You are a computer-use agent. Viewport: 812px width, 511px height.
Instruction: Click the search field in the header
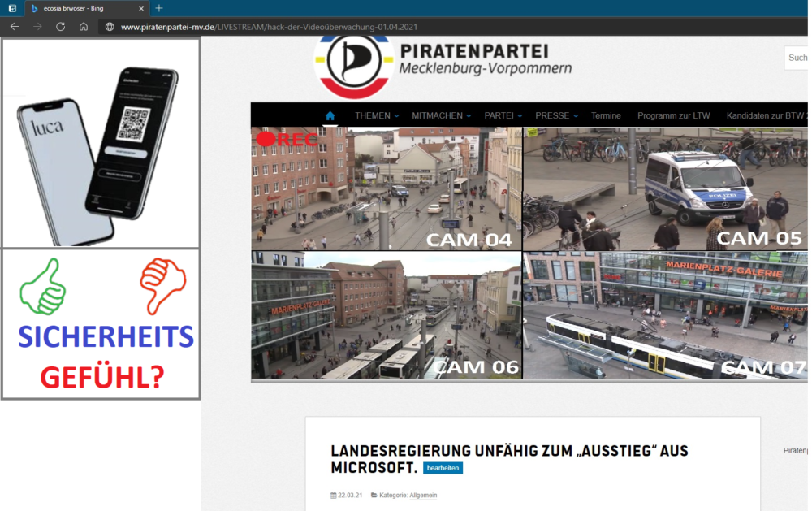(796, 58)
